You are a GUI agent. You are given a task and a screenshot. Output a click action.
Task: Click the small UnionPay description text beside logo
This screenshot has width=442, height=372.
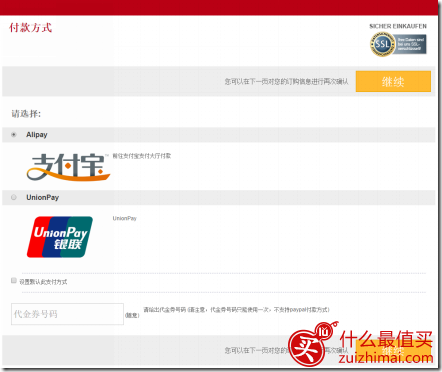[125, 218]
